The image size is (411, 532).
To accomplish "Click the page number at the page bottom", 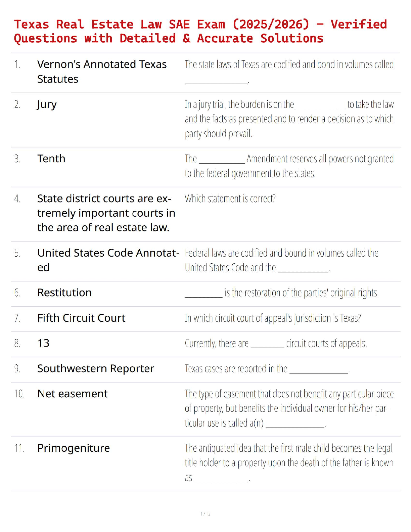I will click(x=205, y=514).
